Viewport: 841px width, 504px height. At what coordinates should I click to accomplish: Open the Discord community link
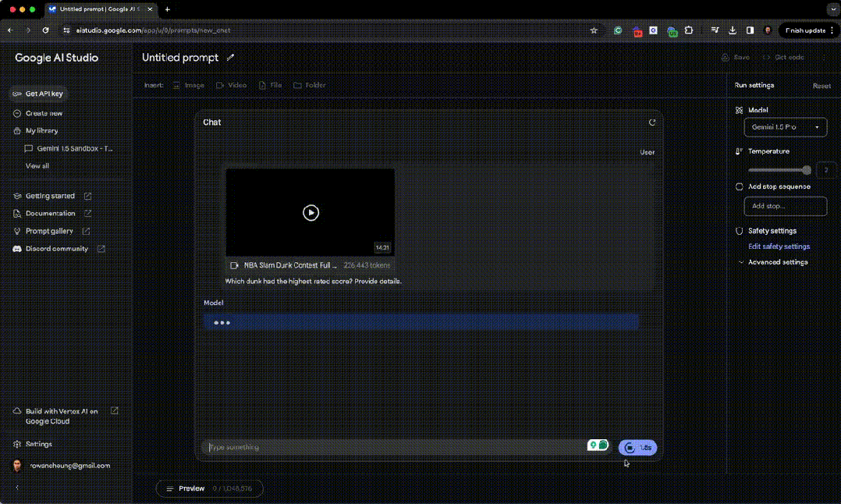click(58, 249)
